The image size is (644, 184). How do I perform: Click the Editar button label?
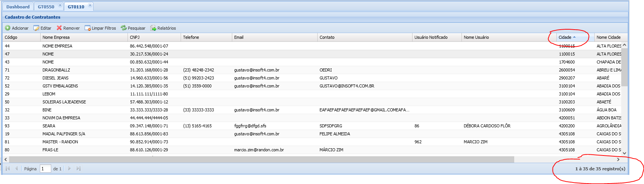point(46,28)
